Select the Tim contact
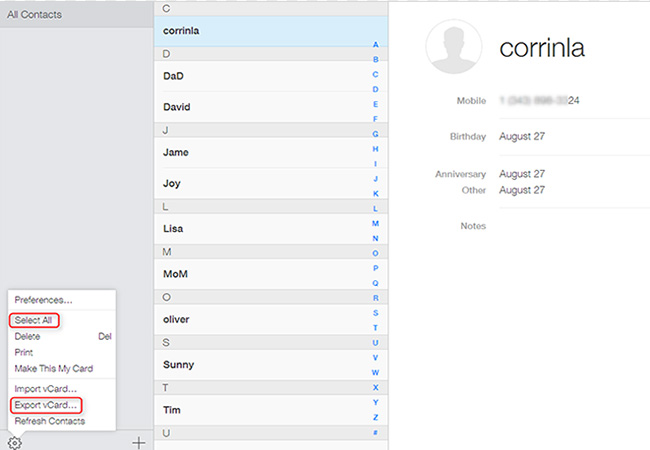The image size is (650, 450). (x=271, y=410)
